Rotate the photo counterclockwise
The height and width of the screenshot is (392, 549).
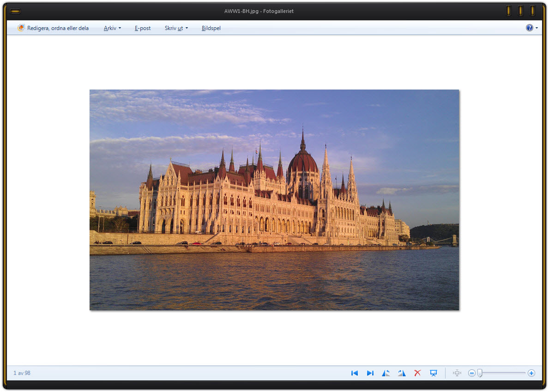point(386,373)
